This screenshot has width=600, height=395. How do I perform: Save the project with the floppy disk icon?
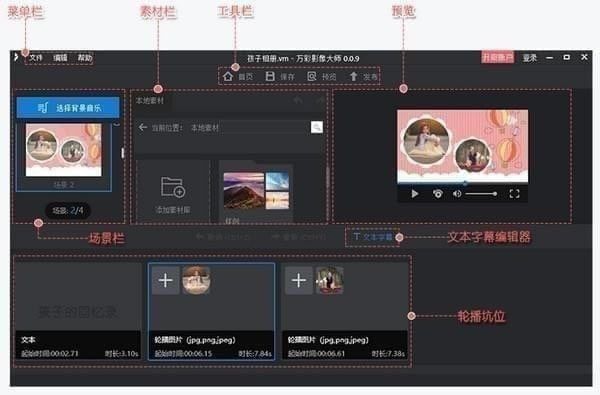tap(270, 77)
